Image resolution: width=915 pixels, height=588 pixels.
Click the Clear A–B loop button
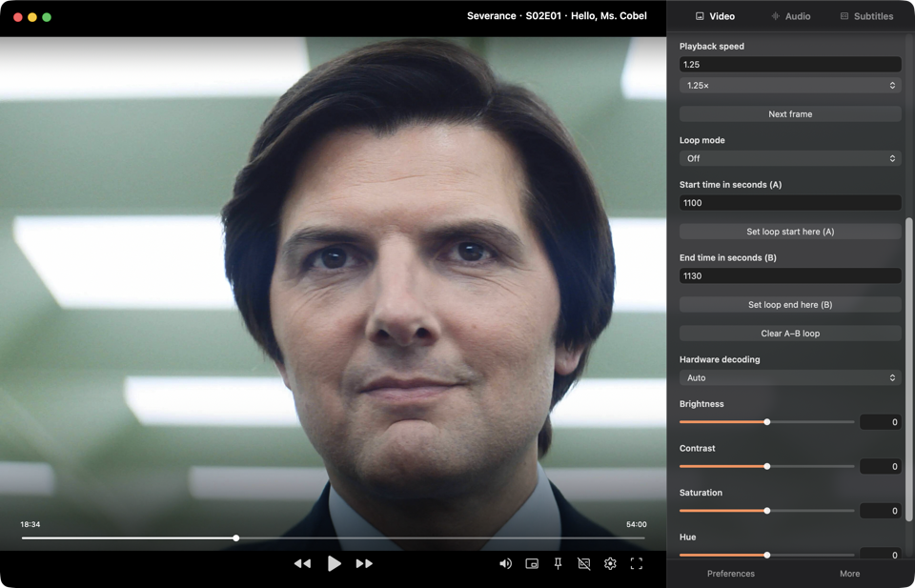[790, 334]
